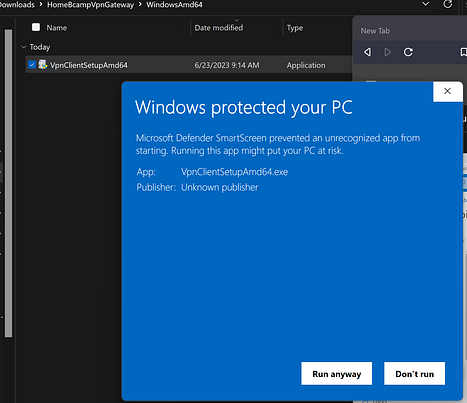This screenshot has width=467, height=403.
Task: Click the Today group label
Action: click(40, 47)
